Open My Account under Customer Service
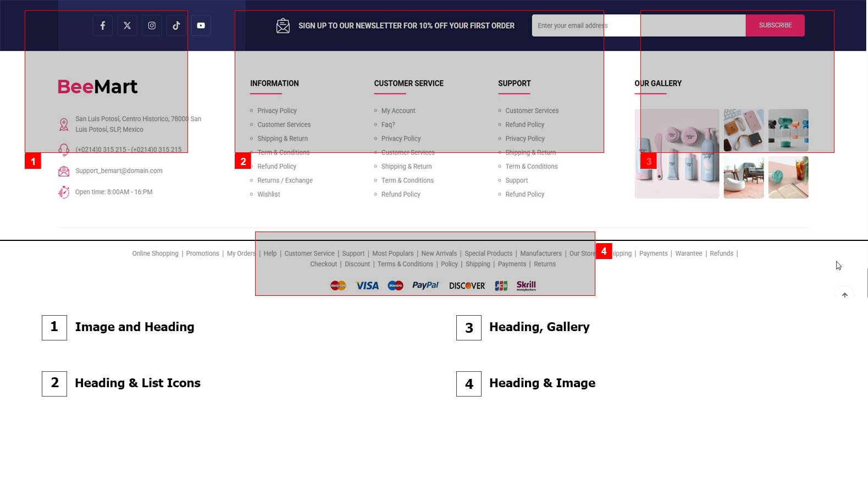868x495 pixels. pos(398,111)
